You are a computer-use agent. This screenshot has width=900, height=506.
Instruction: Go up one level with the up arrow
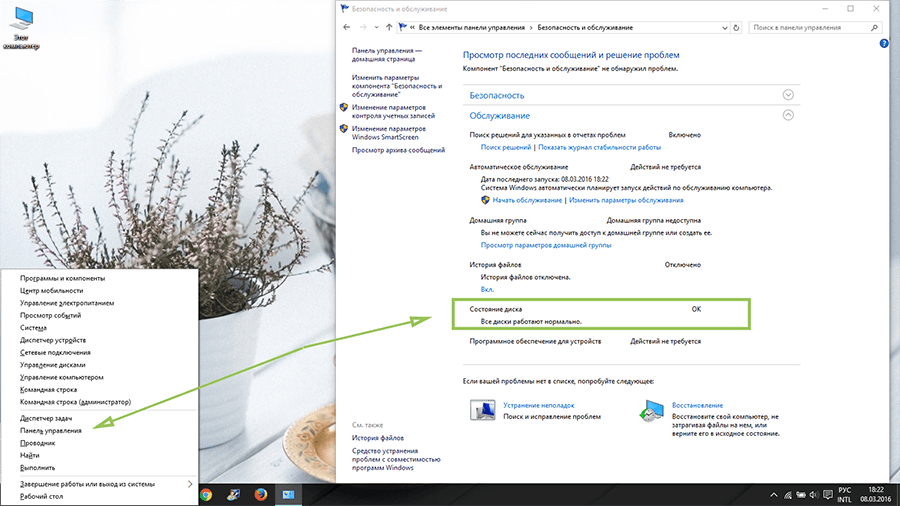click(x=389, y=28)
